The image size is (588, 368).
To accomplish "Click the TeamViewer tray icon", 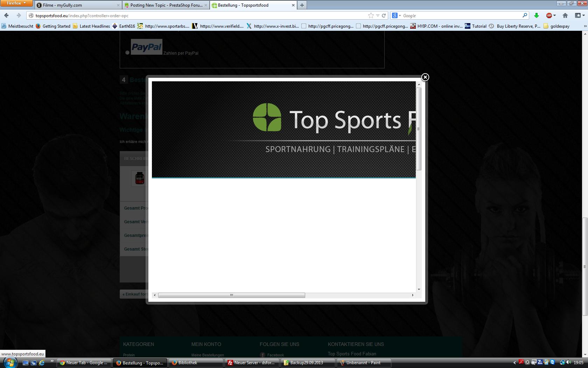I will pyautogui.click(x=553, y=362).
